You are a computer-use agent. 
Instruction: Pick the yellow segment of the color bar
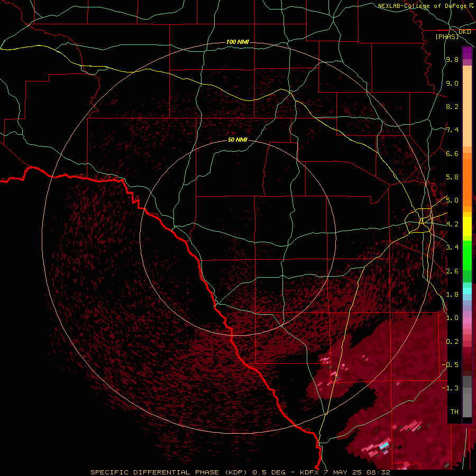point(467,226)
